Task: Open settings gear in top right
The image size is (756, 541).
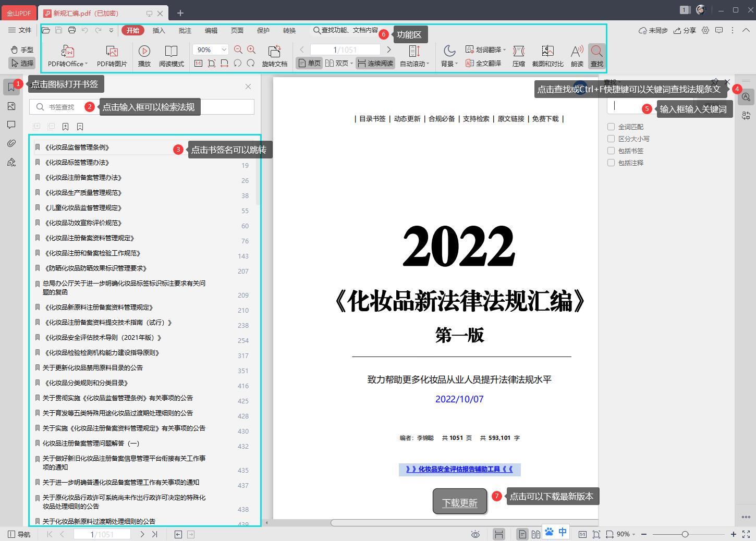Action: [705, 30]
